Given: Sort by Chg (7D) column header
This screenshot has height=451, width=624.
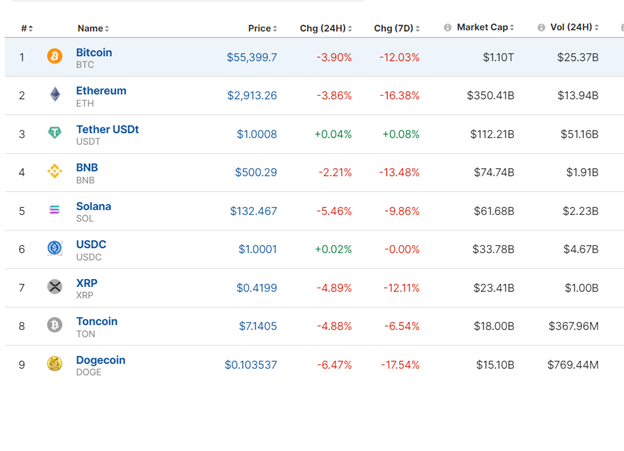Looking at the screenshot, I should point(396,28).
